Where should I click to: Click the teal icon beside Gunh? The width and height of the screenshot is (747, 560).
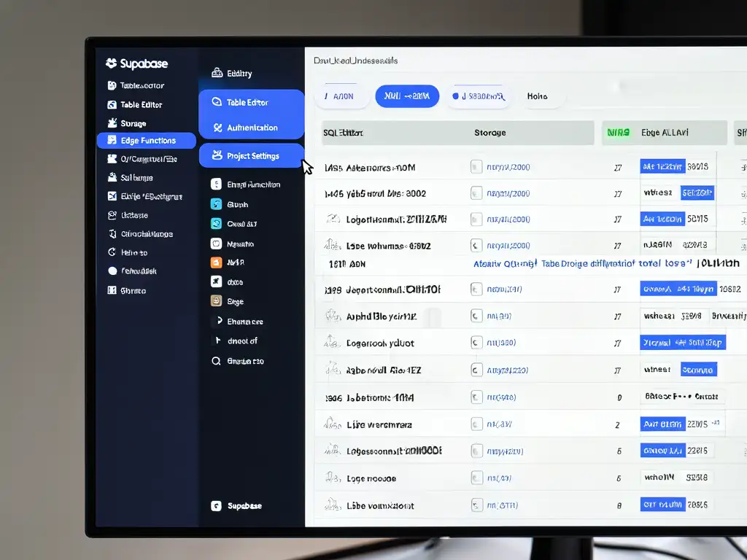(216, 204)
